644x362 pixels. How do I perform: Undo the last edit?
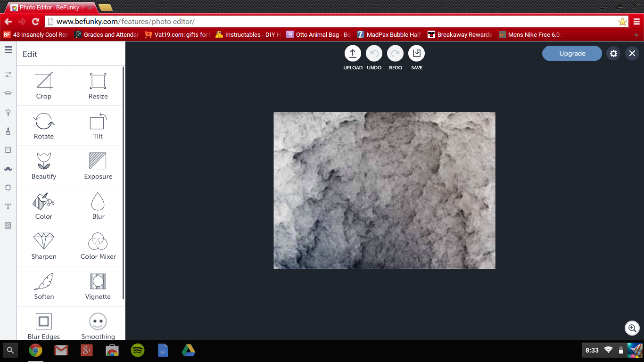pos(374,54)
